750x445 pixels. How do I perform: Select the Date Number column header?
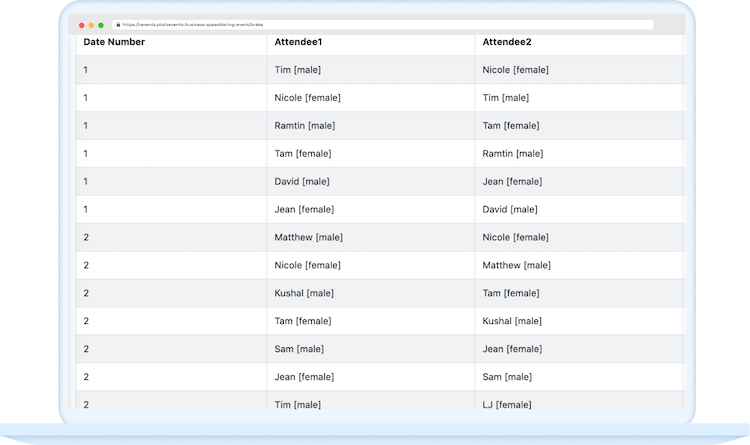(x=114, y=42)
